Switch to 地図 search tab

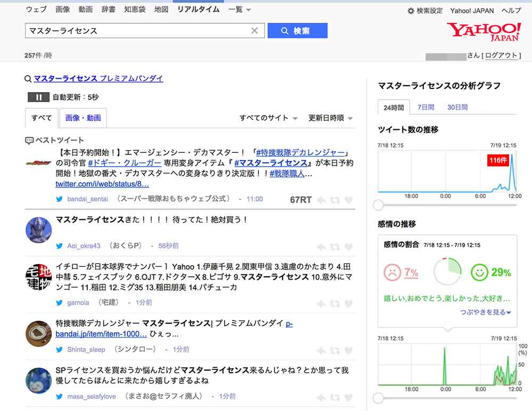pyautogui.click(x=161, y=10)
